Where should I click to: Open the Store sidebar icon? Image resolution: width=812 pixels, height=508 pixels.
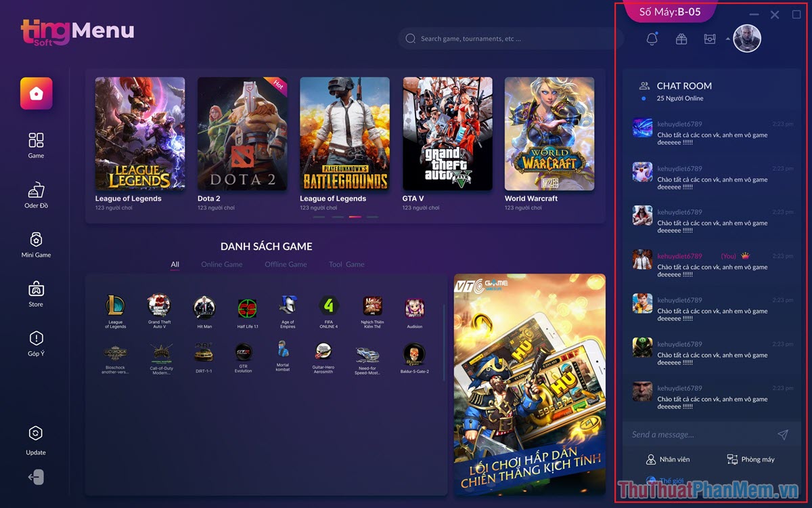tap(35, 290)
